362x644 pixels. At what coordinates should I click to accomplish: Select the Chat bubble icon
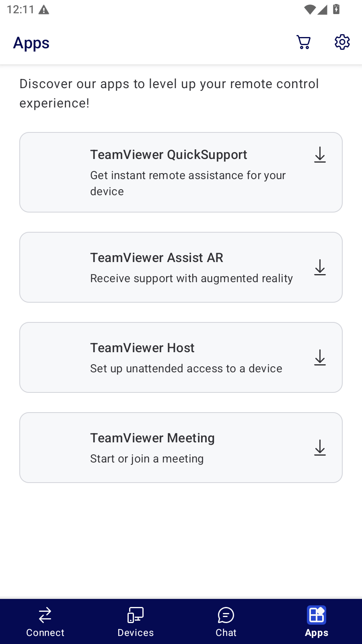(226, 615)
